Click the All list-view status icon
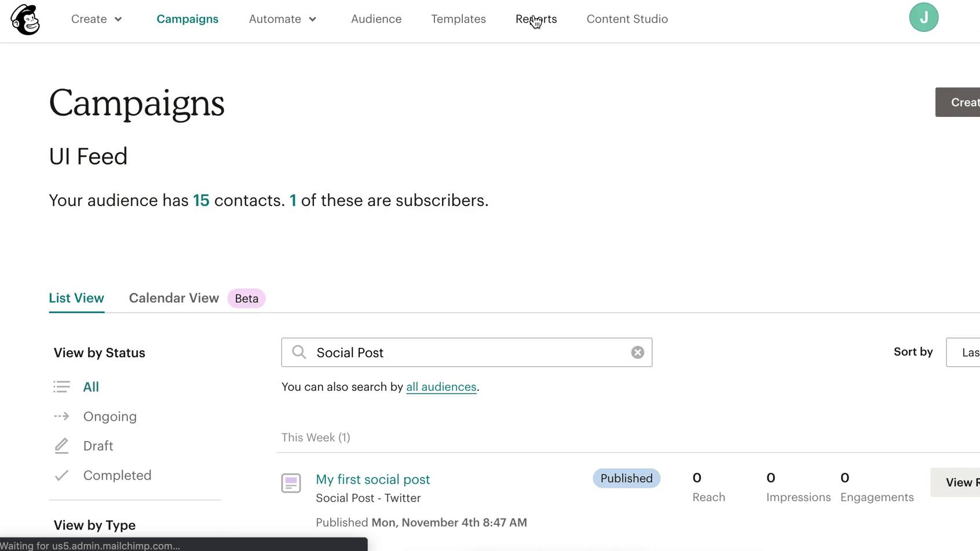This screenshot has height=551, width=980. (x=61, y=387)
